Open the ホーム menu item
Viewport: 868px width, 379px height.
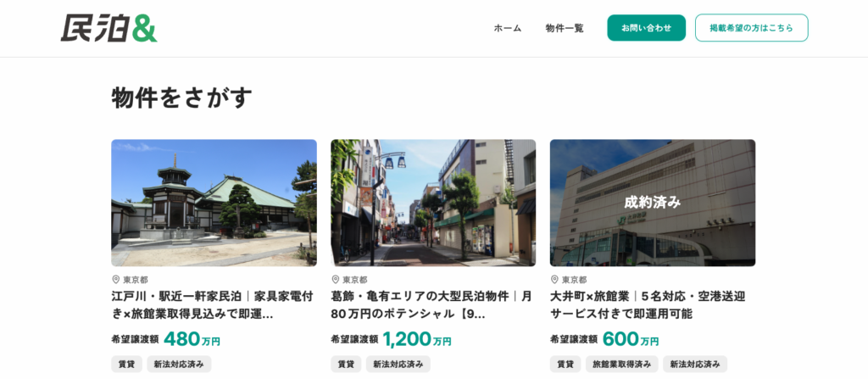tap(508, 28)
